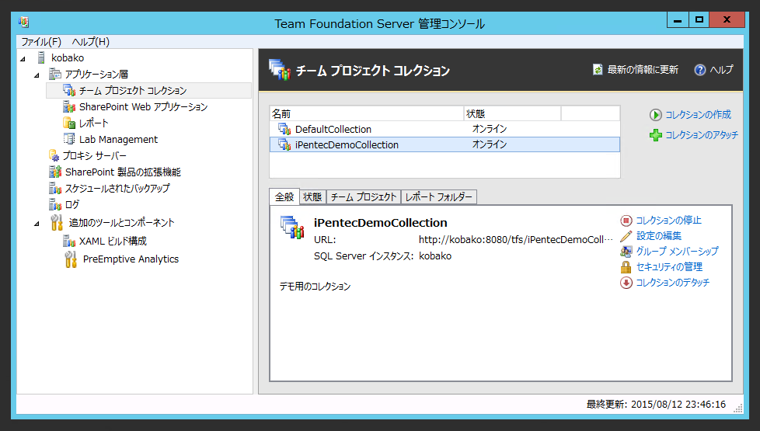Click the green plus icon for コレクションのアタッチ
The width and height of the screenshot is (760, 431).
tap(655, 135)
